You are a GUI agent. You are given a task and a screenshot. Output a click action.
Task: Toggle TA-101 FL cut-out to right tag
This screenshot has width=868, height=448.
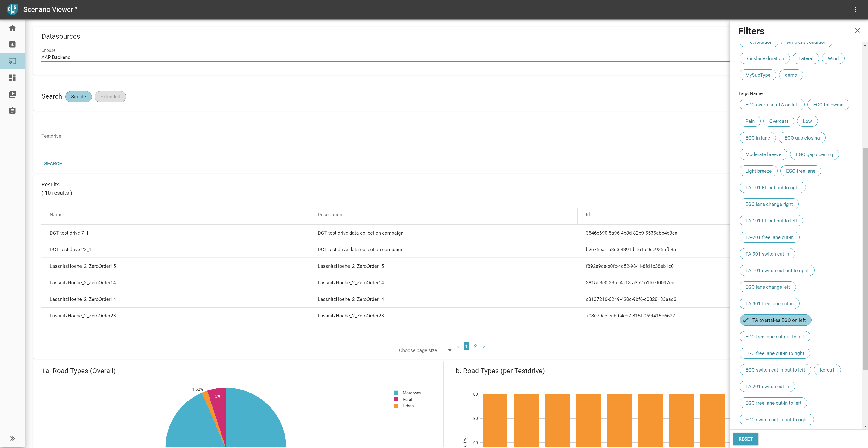coord(772,188)
